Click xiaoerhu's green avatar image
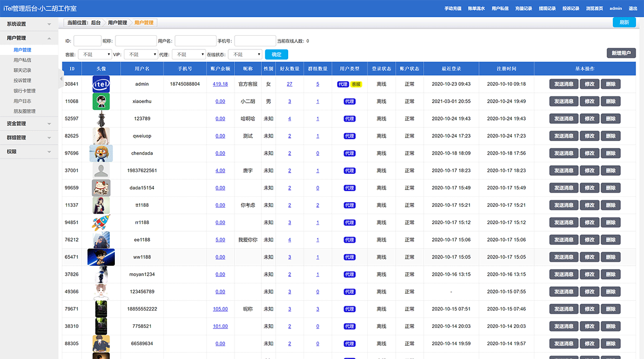The width and height of the screenshot is (644, 359). tap(101, 102)
